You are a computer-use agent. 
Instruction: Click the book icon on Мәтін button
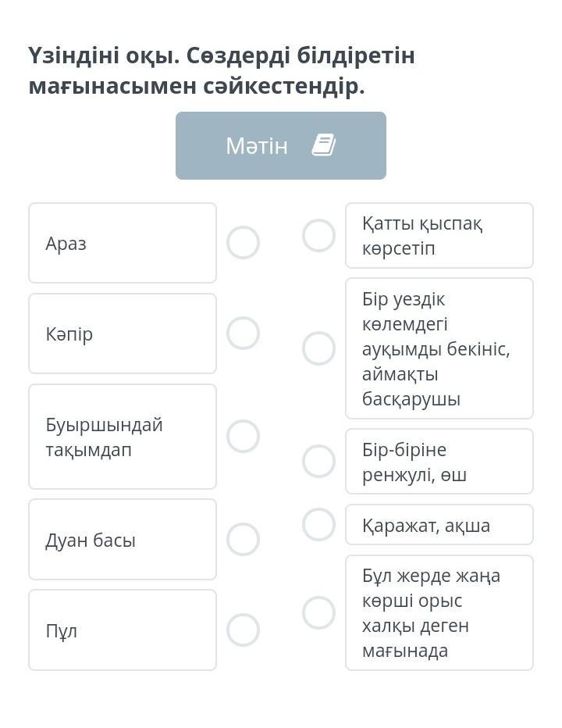click(x=323, y=145)
